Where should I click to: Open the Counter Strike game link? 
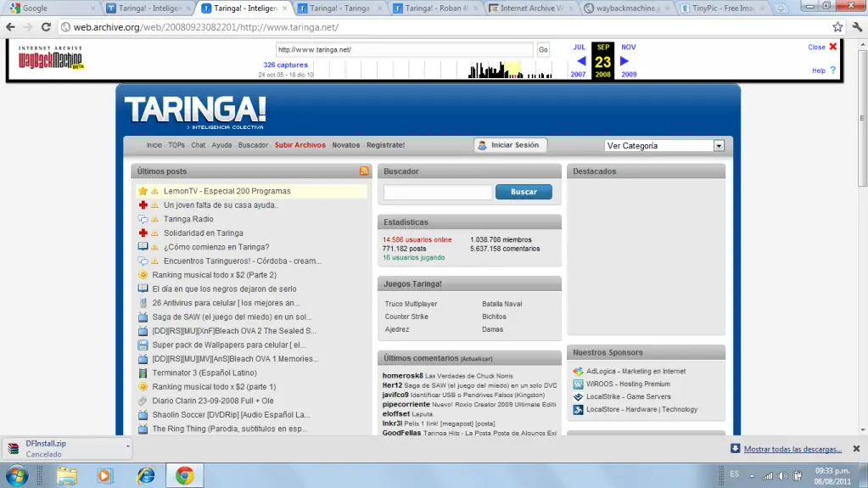pyautogui.click(x=406, y=317)
